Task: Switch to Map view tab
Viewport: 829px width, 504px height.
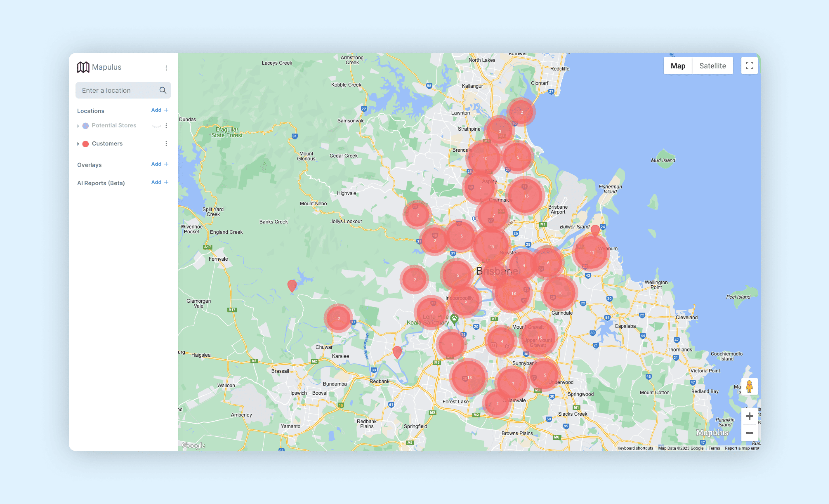Action: (x=678, y=66)
